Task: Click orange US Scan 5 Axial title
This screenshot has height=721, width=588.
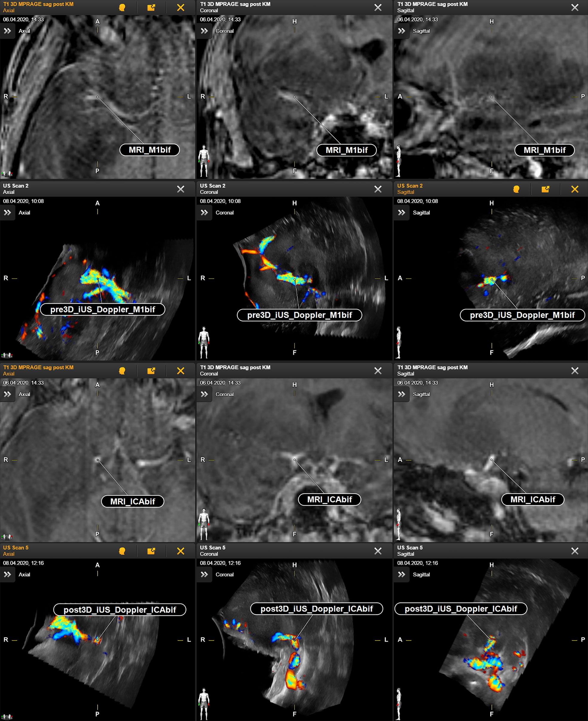Action: tap(16, 551)
